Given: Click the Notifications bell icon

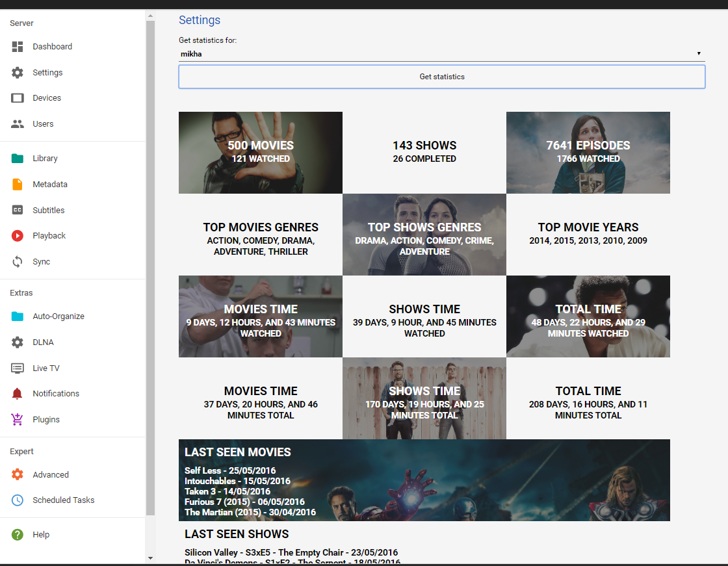Looking at the screenshot, I should point(17,394).
